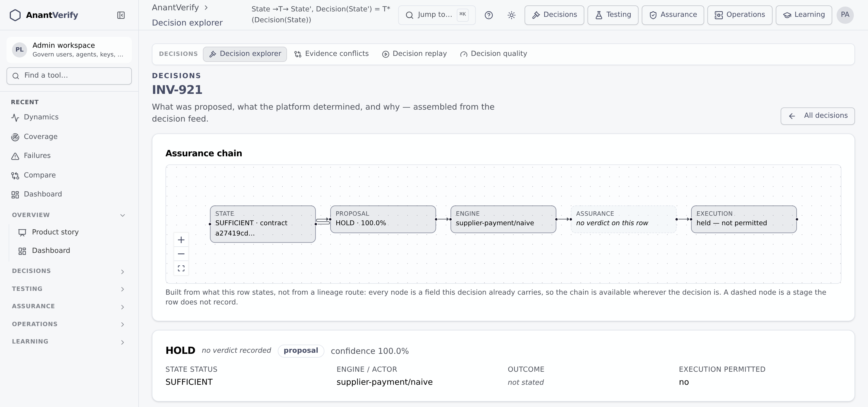Select the EXECUTION held node

tap(744, 219)
